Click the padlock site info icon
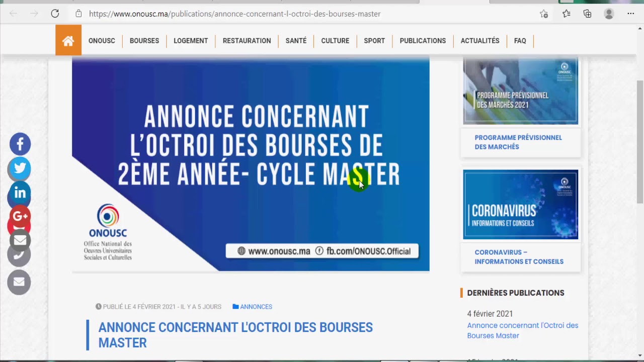 coord(78,14)
